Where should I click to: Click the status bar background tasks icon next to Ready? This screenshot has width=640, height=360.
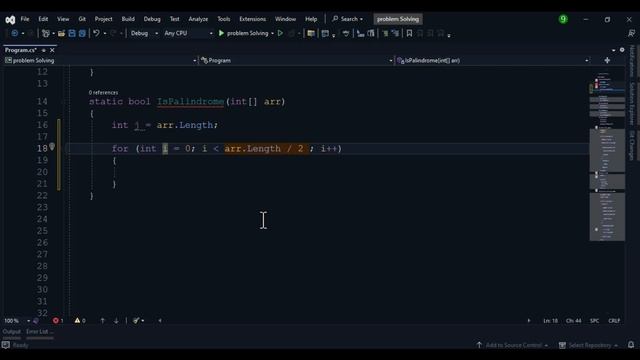coord(6,345)
